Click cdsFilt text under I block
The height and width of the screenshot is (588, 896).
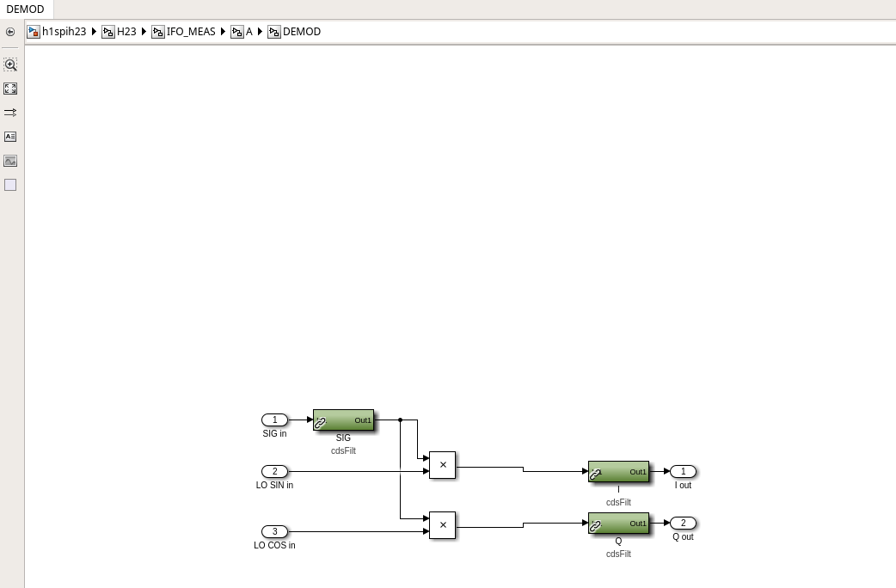tap(619, 502)
